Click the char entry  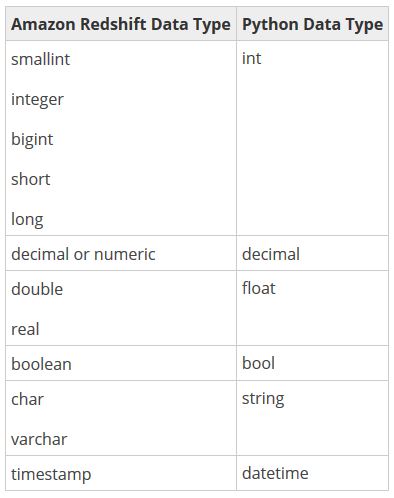pyautogui.click(x=27, y=399)
